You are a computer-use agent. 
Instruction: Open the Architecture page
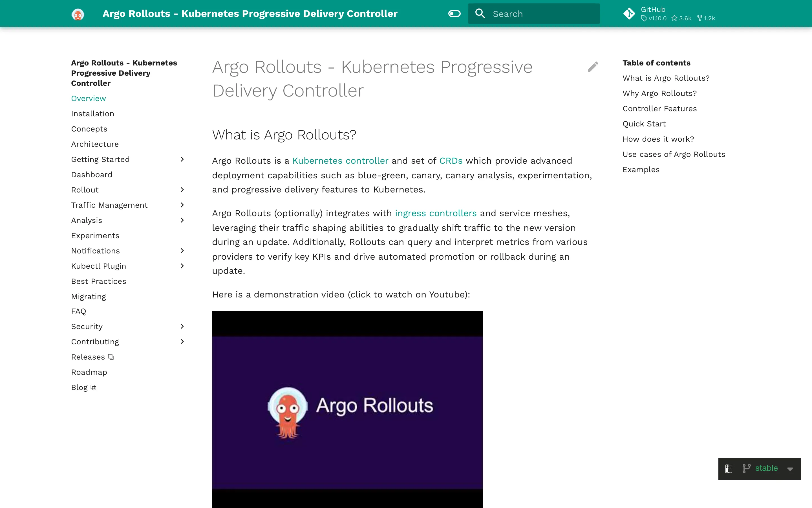pyautogui.click(x=95, y=144)
